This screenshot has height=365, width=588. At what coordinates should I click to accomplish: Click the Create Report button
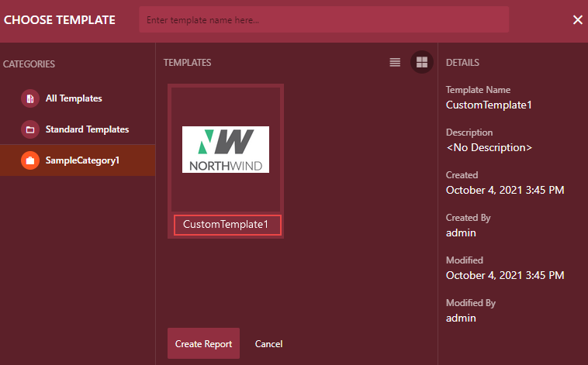pos(203,343)
